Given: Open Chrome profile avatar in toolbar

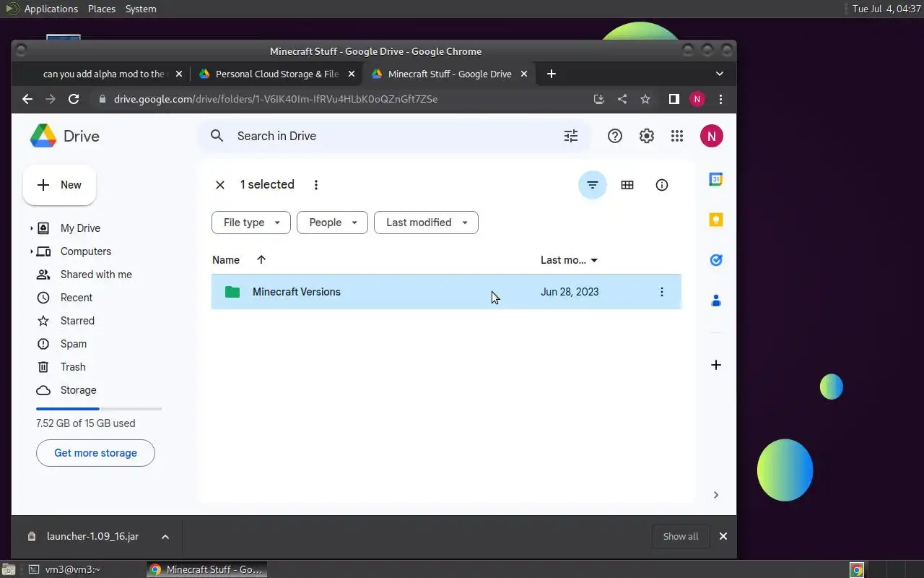Looking at the screenshot, I should click(697, 99).
